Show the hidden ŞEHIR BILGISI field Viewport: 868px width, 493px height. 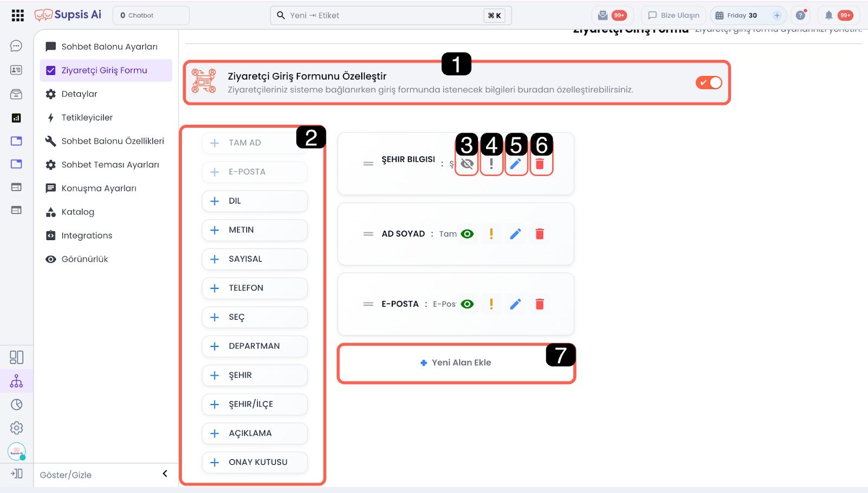tap(467, 163)
